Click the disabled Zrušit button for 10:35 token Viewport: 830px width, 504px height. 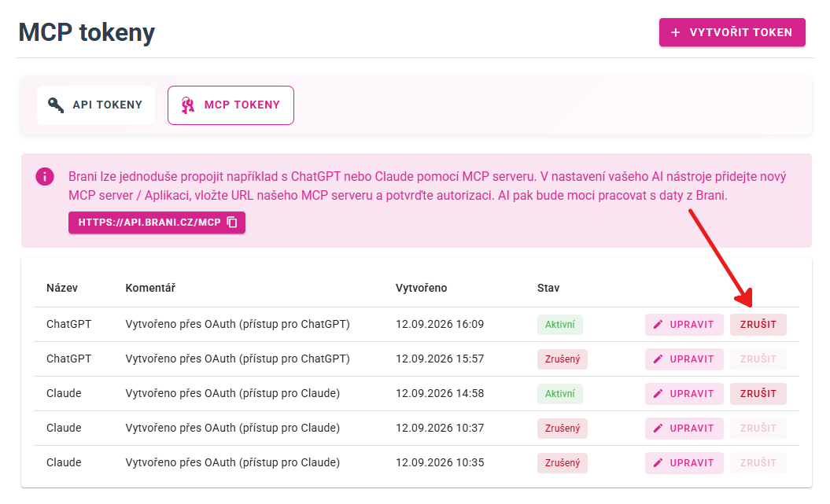[758, 463]
